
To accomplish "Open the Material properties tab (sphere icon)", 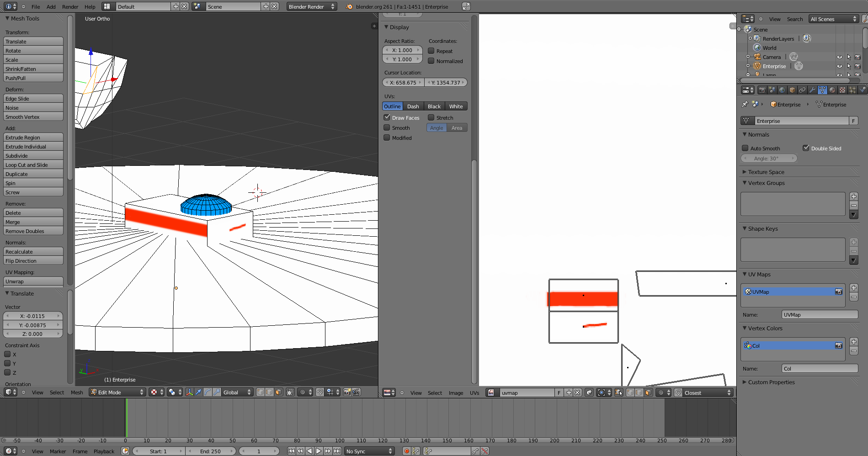I will point(832,90).
